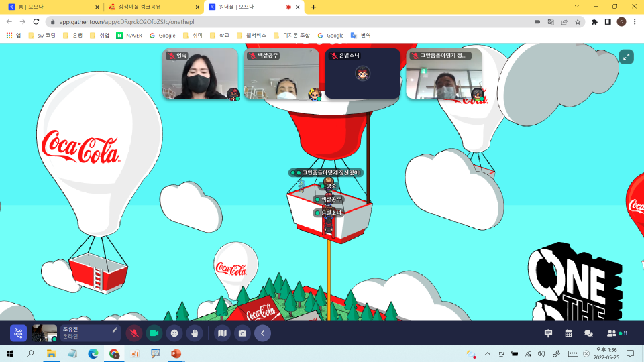Select 영숙's video thumbnail
This screenshot has height=362, width=644.
(x=200, y=74)
